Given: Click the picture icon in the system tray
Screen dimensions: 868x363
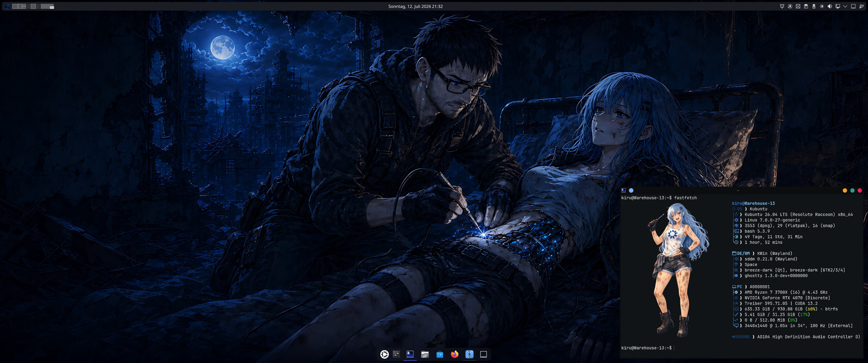Looking at the screenshot, I should tap(798, 6).
